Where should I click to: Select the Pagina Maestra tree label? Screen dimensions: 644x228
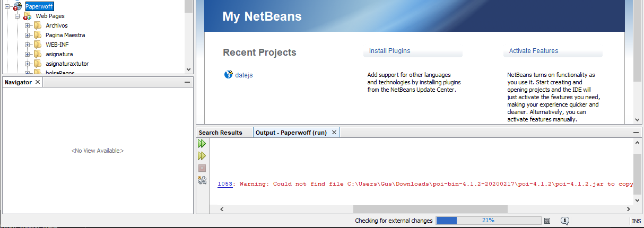[x=65, y=35]
